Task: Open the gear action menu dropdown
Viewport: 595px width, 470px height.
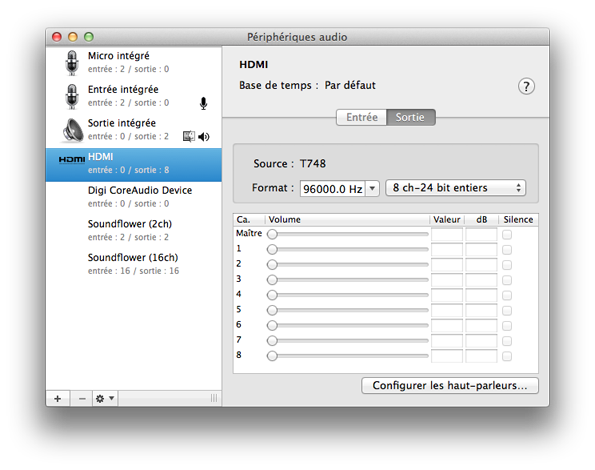Action: tap(105, 399)
